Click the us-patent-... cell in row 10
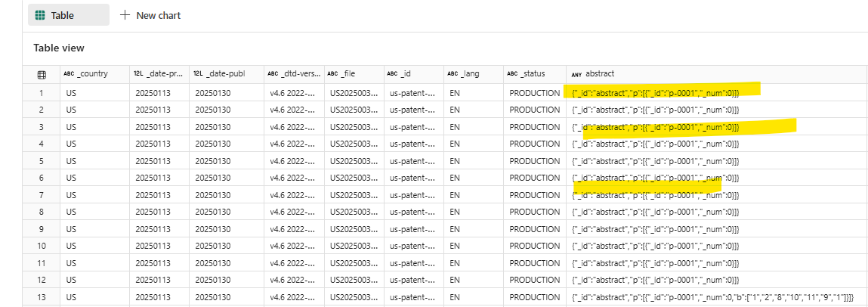The height and width of the screenshot is (307, 868). [413, 246]
